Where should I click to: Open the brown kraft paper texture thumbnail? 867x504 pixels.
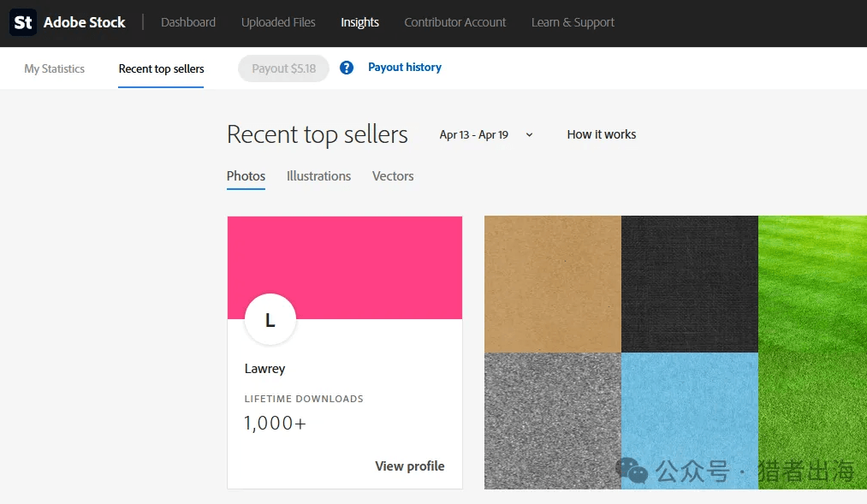coord(552,284)
